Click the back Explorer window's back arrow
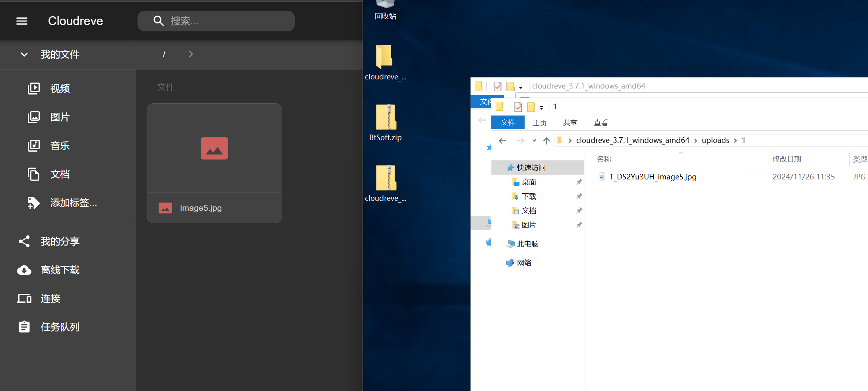This screenshot has width=868, height=391. 482,120
